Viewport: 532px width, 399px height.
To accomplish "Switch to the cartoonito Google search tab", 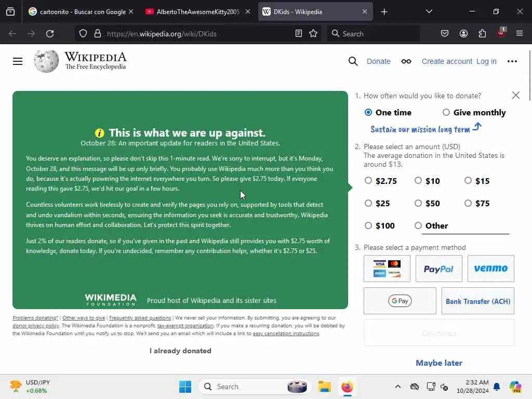I will pos(81,12).
